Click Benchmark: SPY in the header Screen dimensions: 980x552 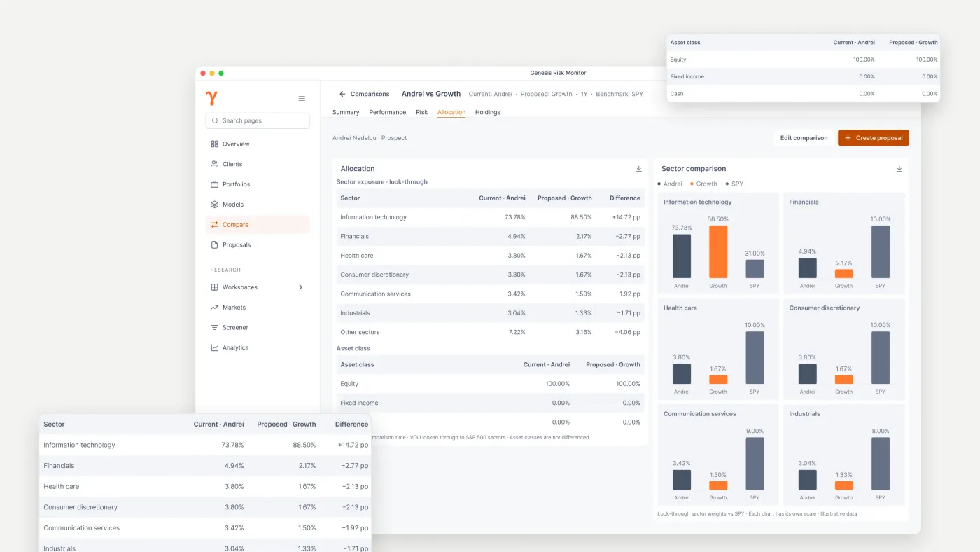click(x=619, y=94)
